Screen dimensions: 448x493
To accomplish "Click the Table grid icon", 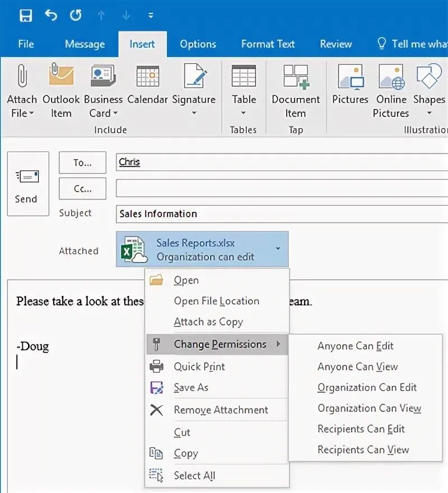I will (x=244, y=76).
